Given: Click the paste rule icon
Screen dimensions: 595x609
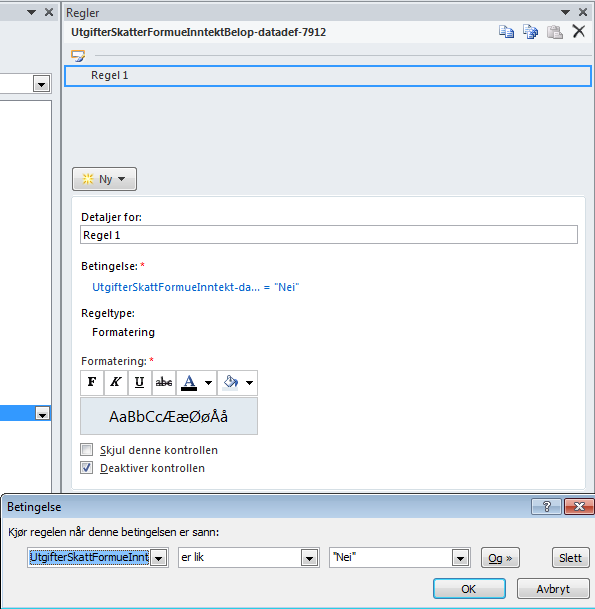Looking at the screenshot, I should [x=555, y=32].
